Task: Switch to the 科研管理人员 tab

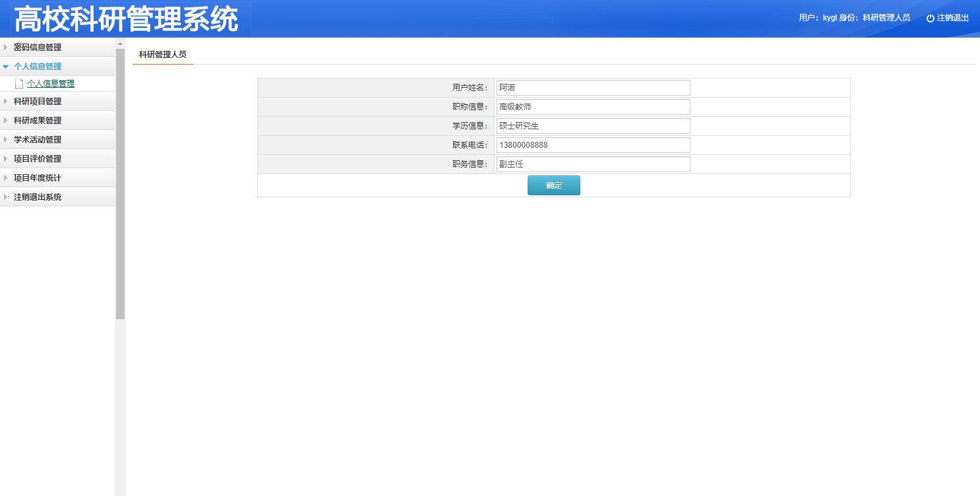Action: 163,55
